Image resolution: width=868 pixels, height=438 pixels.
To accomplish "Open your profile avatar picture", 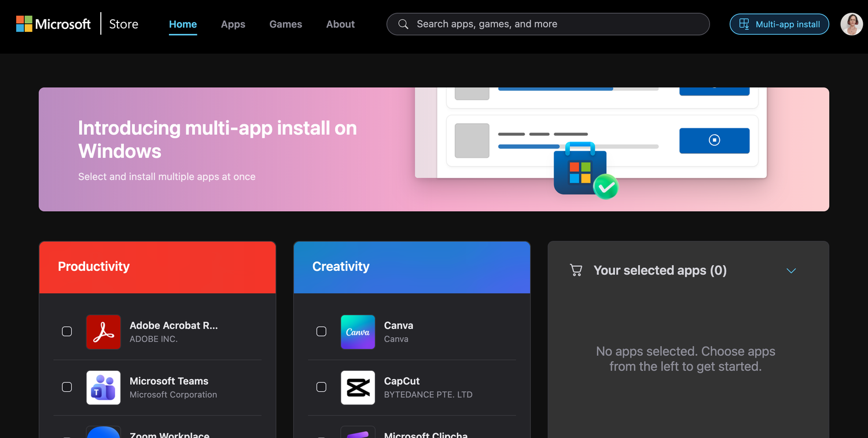I will pos(851,24).
